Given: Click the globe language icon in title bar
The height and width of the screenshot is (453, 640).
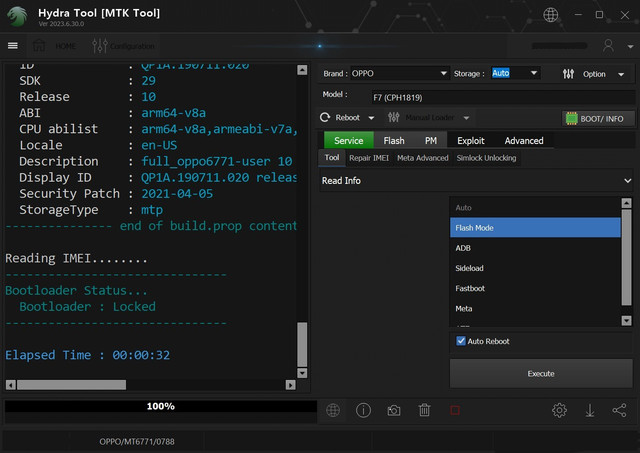Looking at the screenshot, I should click(x=550, y=15).
